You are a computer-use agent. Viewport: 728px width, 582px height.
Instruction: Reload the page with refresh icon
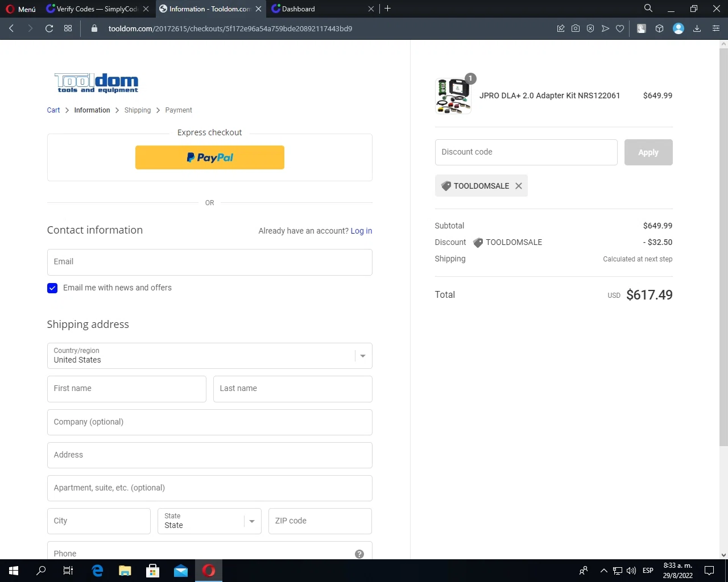pyautogui.click(x=49, y=28)
